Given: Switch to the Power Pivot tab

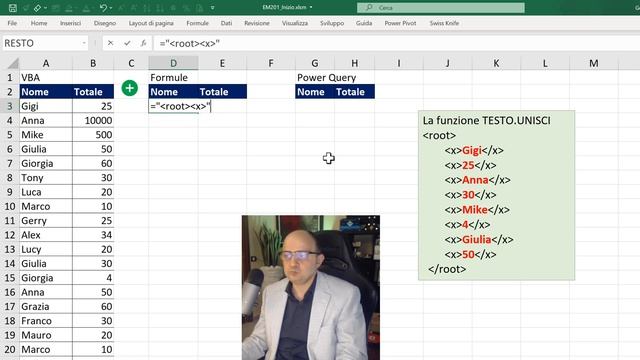Looking at the screenshot, I should pyautogui.click(x=400, y=23).
